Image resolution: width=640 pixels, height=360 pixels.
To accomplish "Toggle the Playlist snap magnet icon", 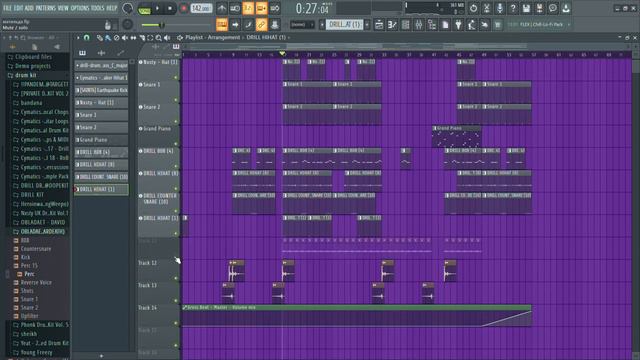I will (x=87, y=38).
